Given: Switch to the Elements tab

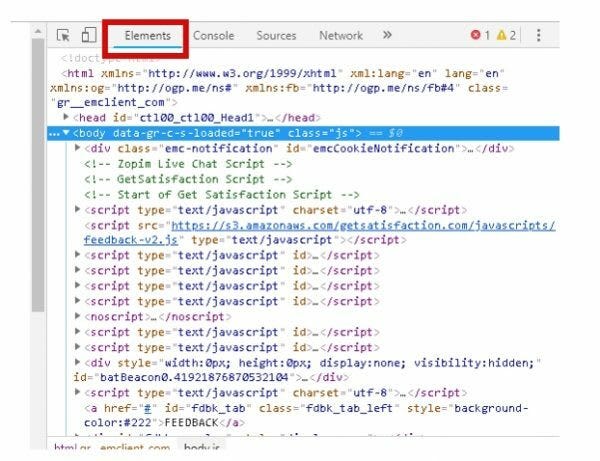Looking at the screenshot, I should click(147, 36).
